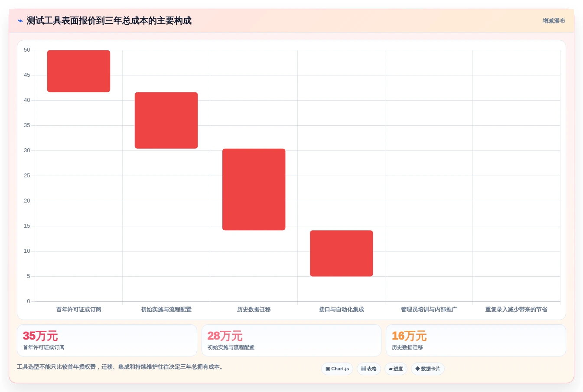This screenshot has width=583, height=392.
Task: Click x-axis label 管理员培训与内部推广
Action: click(429, 310)
